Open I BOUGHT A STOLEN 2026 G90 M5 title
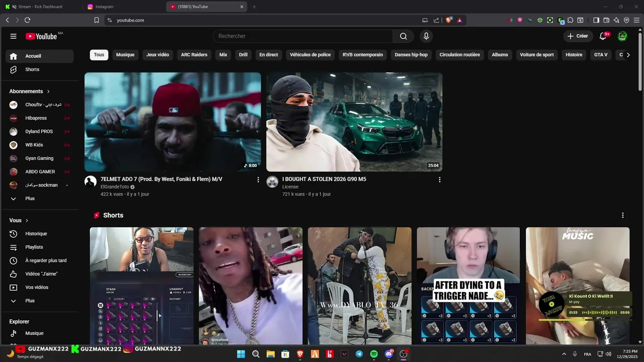 coord(324,179)
